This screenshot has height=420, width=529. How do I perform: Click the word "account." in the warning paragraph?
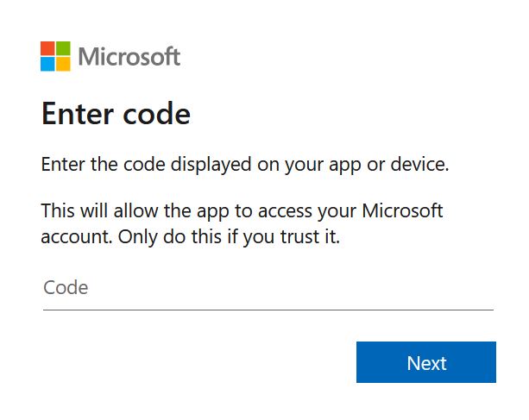[77, 237]
